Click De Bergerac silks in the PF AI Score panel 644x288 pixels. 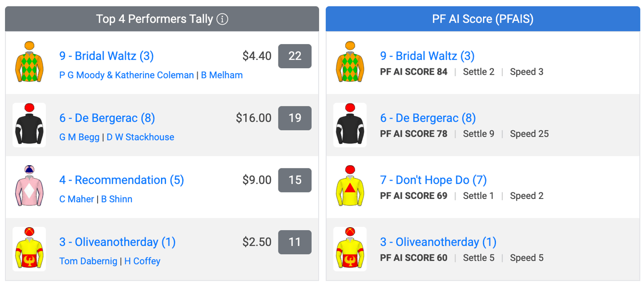(x=350, y=125)
